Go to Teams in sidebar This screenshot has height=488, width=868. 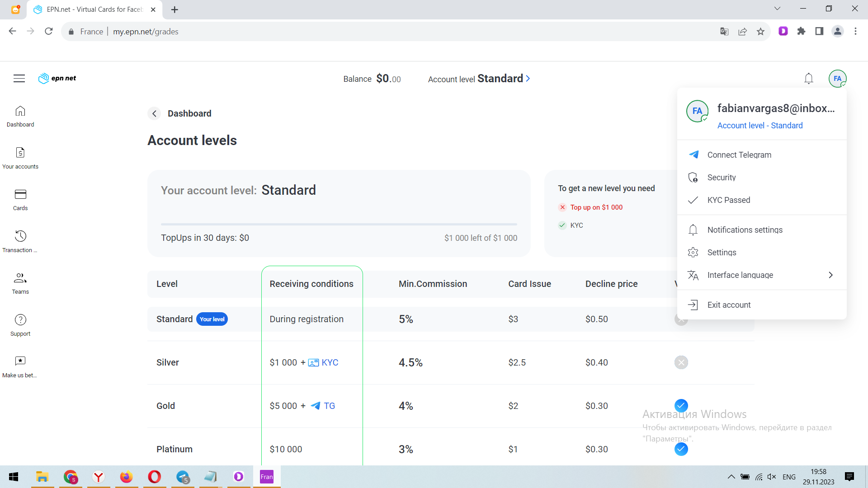[20, 283]
